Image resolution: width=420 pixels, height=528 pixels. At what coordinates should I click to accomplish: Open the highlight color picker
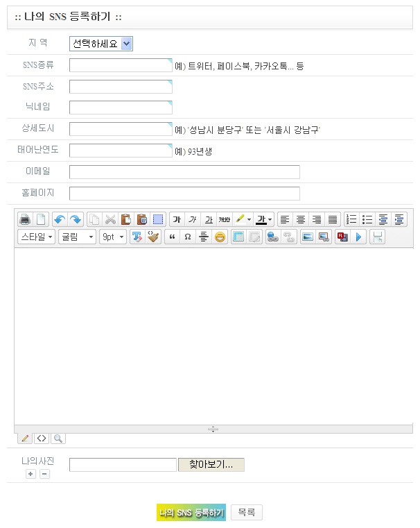point(243,219)
